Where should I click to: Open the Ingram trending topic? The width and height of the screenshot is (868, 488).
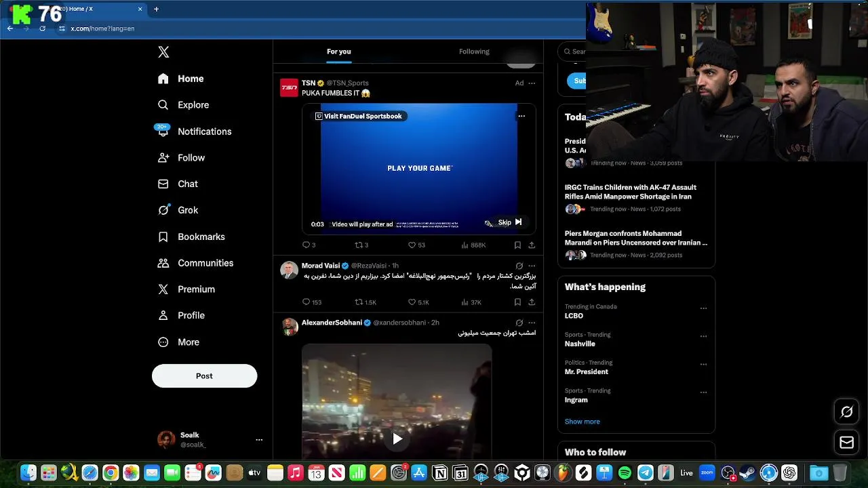[576, 400]
